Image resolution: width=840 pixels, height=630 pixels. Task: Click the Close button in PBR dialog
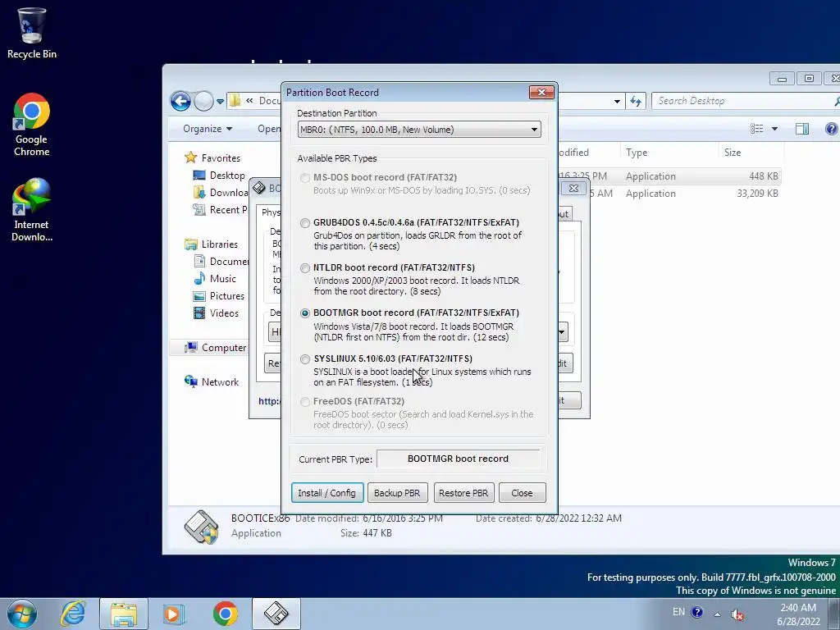point(522,493)
